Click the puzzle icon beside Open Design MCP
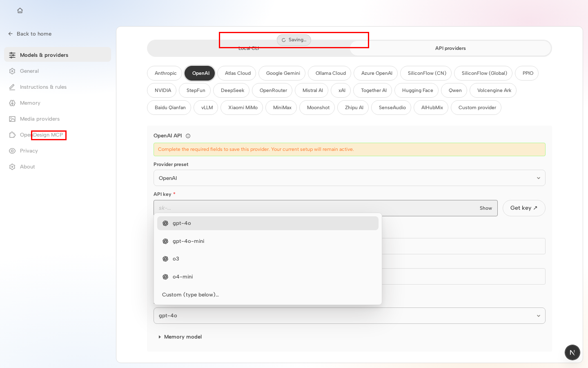This screenshot has height=368, width=588. (12, 135)
